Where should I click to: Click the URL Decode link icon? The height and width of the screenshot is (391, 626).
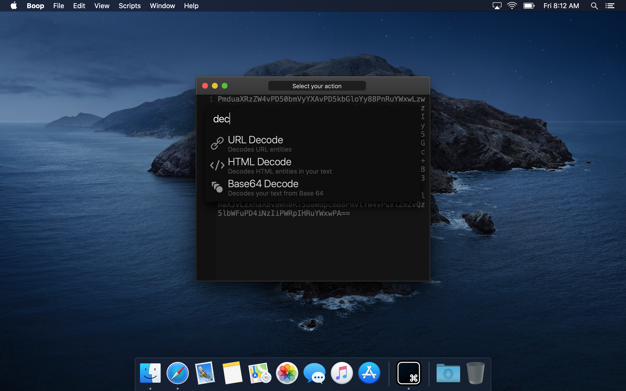(217, 143)
